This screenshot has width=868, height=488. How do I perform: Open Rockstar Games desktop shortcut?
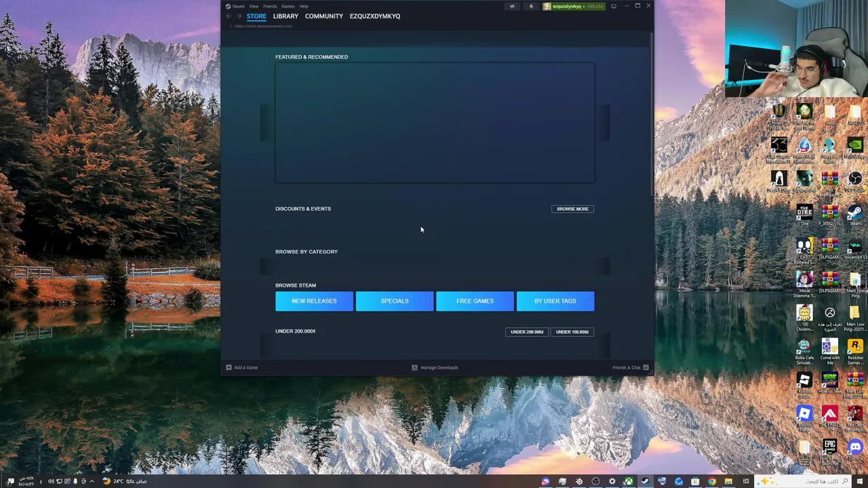(x=855, y=352)
